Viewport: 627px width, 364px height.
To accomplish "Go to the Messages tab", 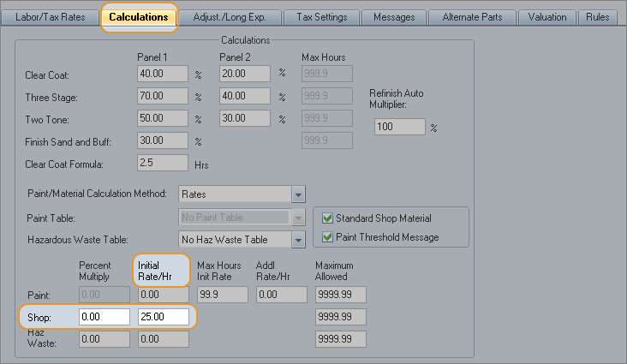I will [x=394, y=17].
